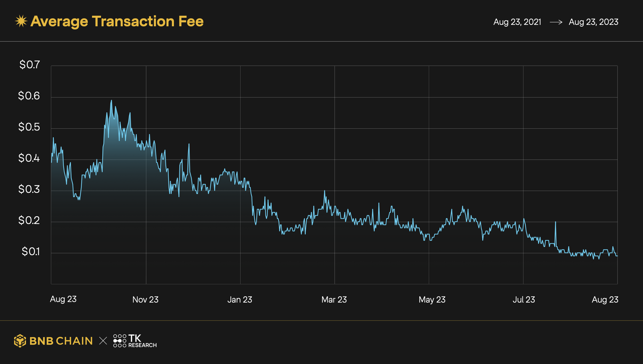Click the TK Research dotted logo icon
This screenshot has height=364, width=643.
(120, 341)
